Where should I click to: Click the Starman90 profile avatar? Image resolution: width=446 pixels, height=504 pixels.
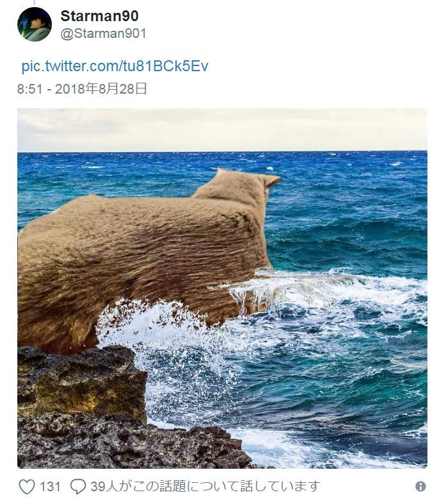35,24
